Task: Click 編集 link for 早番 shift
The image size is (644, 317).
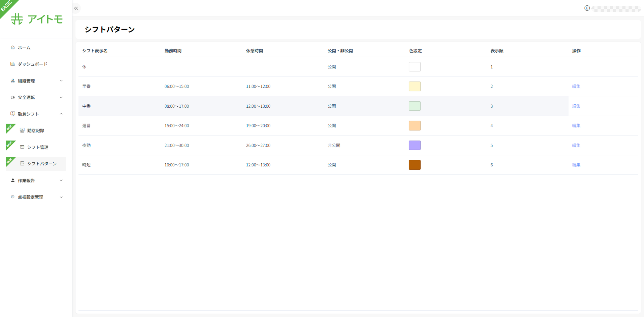Action: (576, 87)
